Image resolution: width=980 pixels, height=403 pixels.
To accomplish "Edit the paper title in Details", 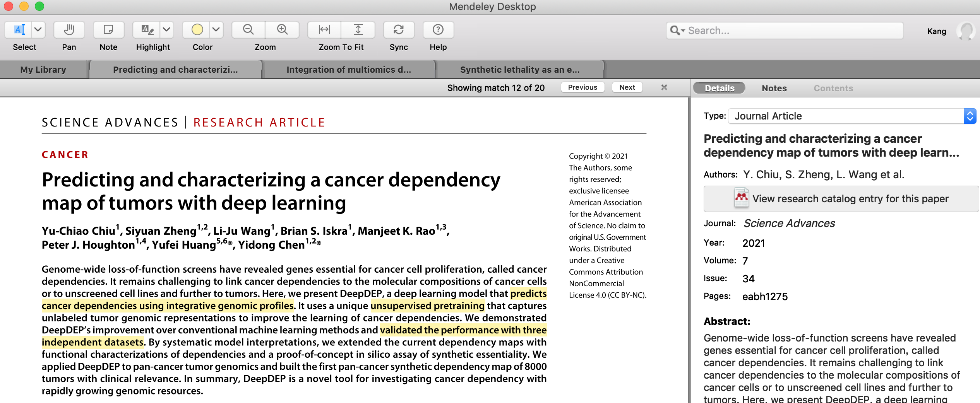I will (831, 145).
